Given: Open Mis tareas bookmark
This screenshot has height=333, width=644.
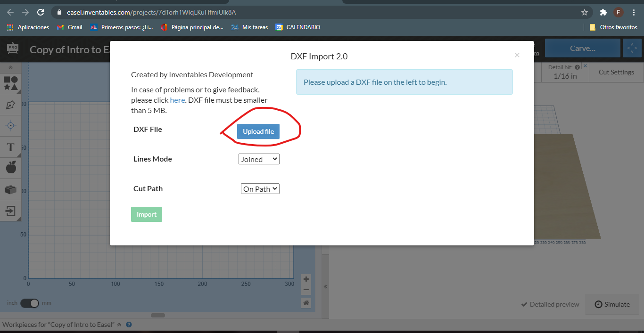Looking at the screenshot, I should click(x=249, y=27).
